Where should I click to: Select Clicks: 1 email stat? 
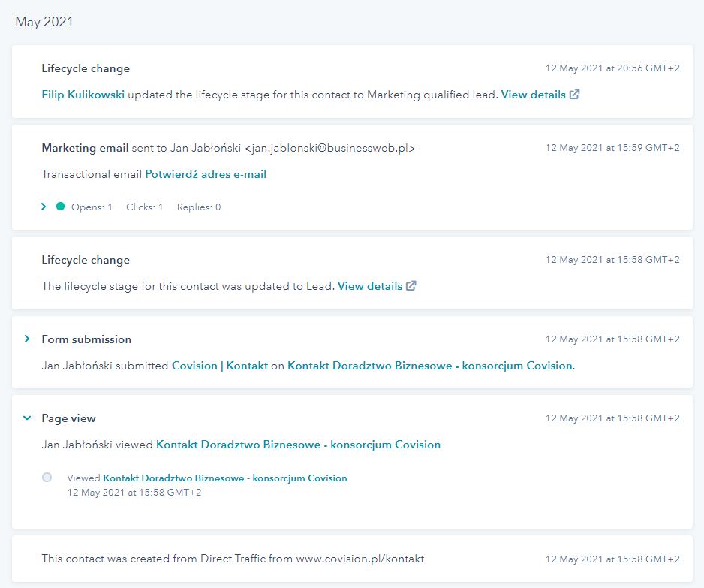144,207
